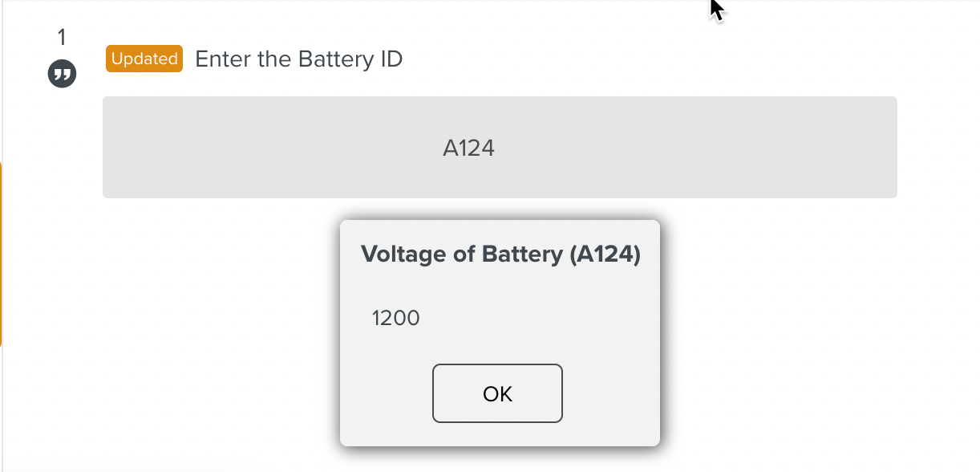Click the "(A124)" part of dialog title

point(605,254)
